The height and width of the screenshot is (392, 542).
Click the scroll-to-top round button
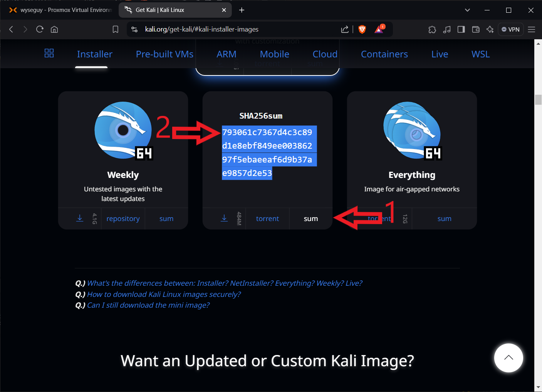click(x=508, y=358)
